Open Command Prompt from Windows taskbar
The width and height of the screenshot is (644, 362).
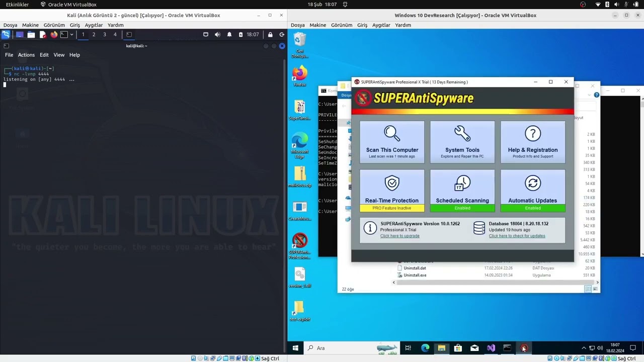[507, 348]
